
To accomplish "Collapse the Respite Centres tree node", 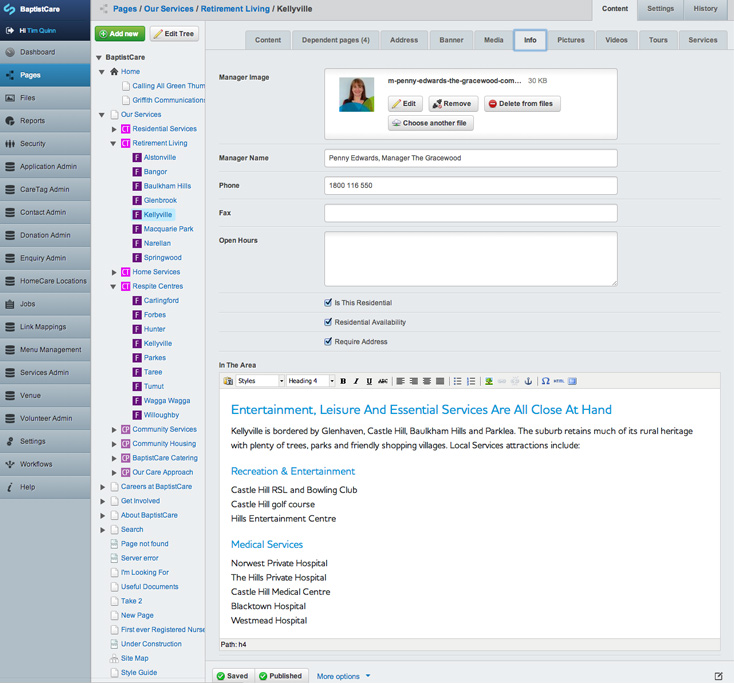I will pyautogui.click(x=113, y=287).
